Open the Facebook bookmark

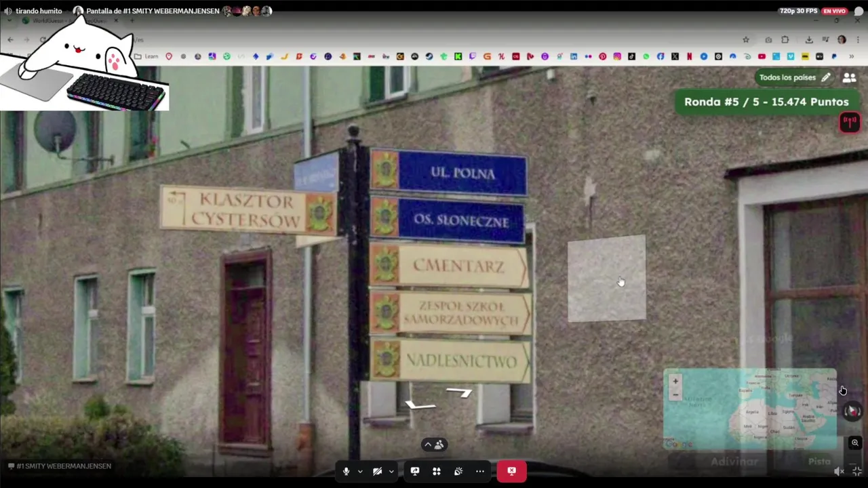[660, 56]
